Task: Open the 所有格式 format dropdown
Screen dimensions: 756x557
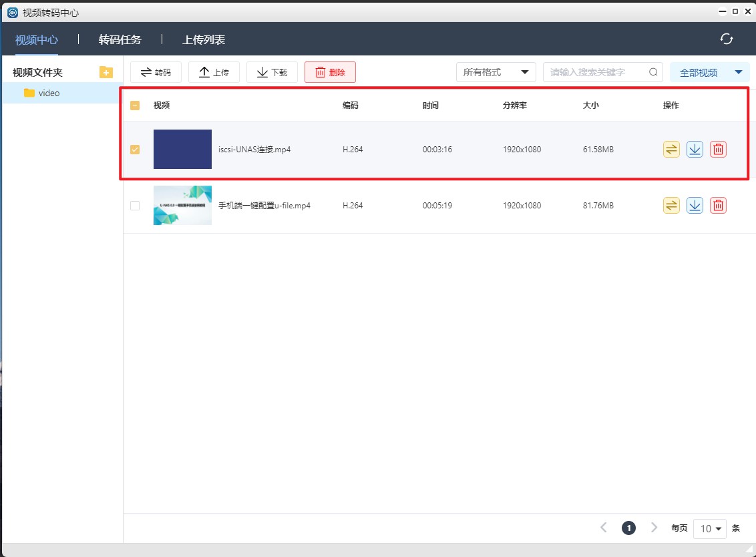Action: tap(496, 72)
